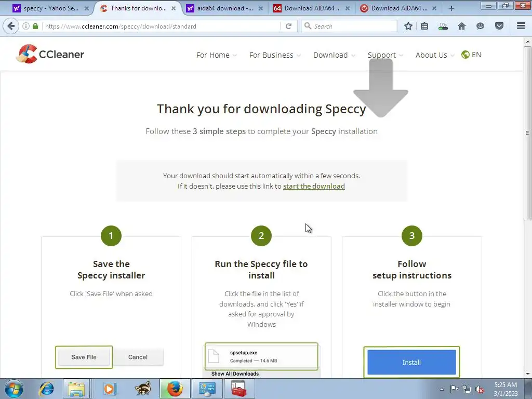Expand the Download menu
This screenshot has width=532, height=399.
coord(334,55)
